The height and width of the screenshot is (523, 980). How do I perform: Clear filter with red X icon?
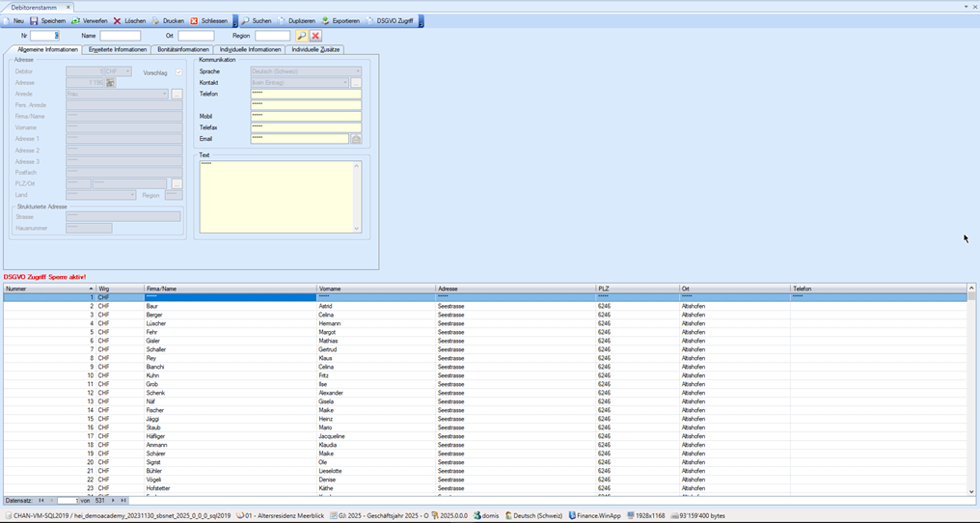315,36
